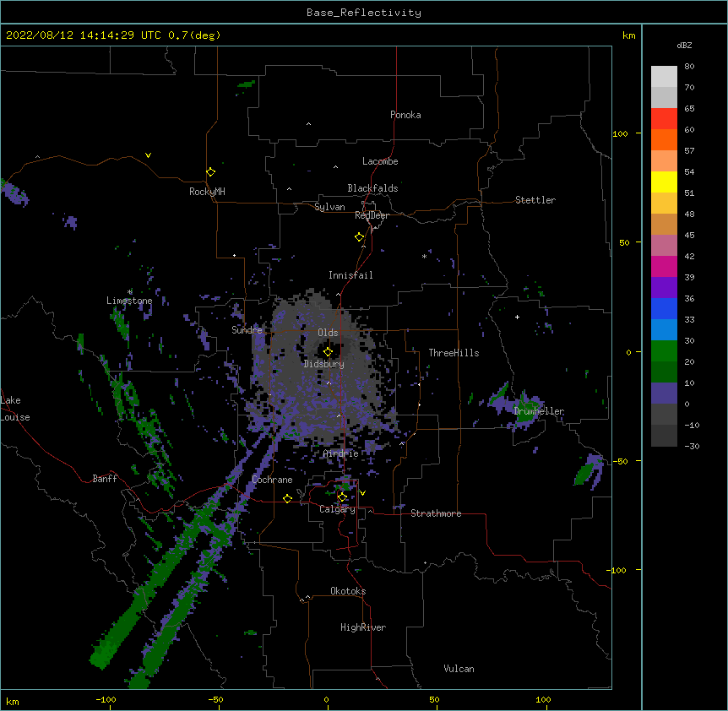This screenshot has width=728, height=711.
Task: Click the yellow diamond marker beside RockyMH
Action: tap(210, 172)
